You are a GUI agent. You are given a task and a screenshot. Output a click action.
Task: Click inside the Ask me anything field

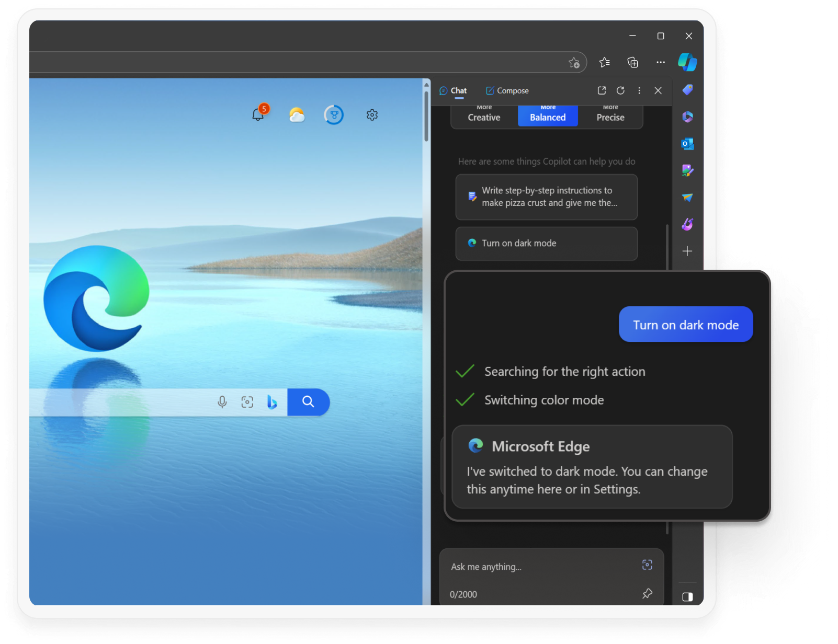(x=523, y=566)
